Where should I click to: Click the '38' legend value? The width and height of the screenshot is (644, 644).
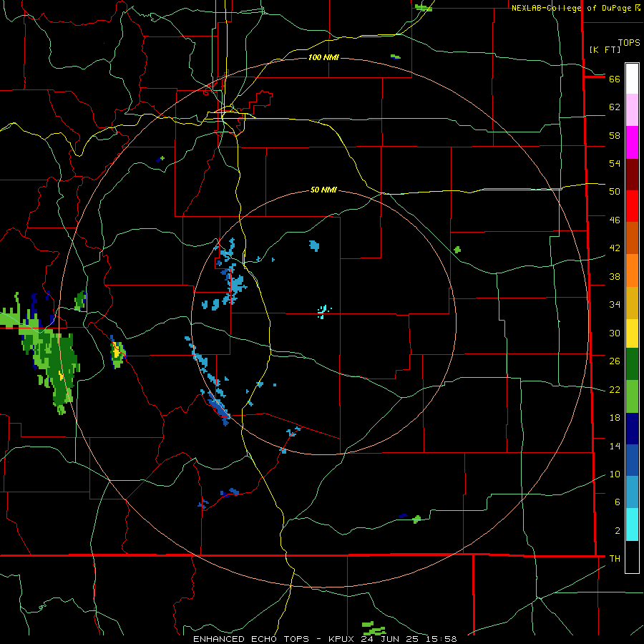[x=615, y=276]
